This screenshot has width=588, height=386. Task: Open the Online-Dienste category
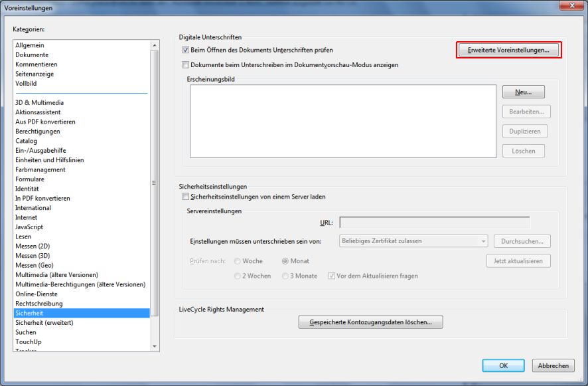click(x=36, y=294)
